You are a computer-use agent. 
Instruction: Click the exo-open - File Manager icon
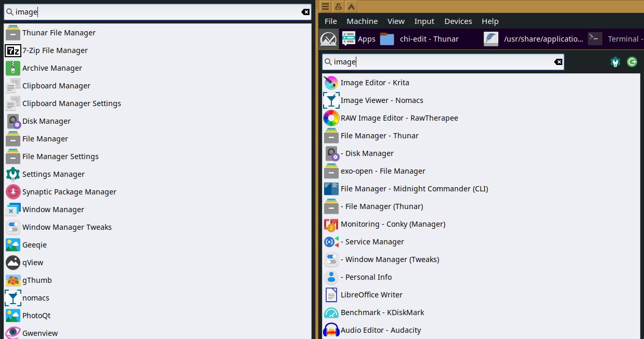pyautogui.click(x=331, y=171)
